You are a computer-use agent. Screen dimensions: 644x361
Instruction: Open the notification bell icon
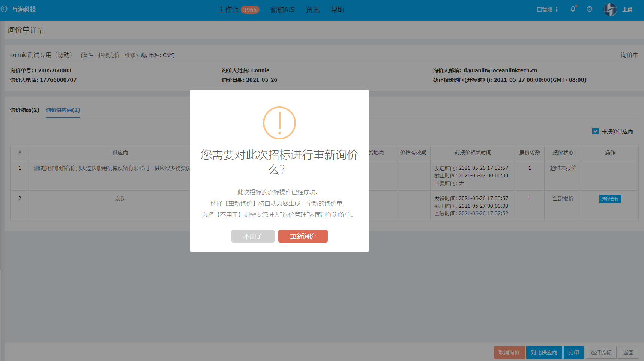pyautogui.click(x=573, y=9)
